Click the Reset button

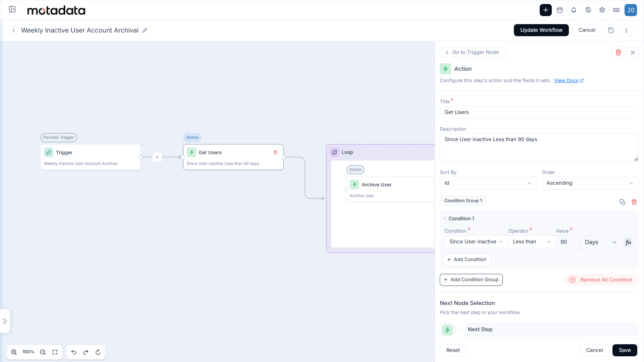point(453,350)
